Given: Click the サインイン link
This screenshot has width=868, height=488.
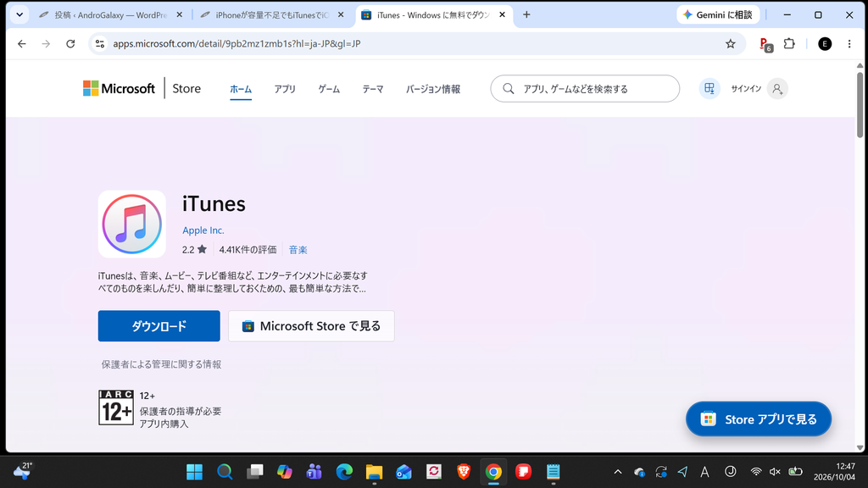Looking at the screenshot, I should coord(746,88).
